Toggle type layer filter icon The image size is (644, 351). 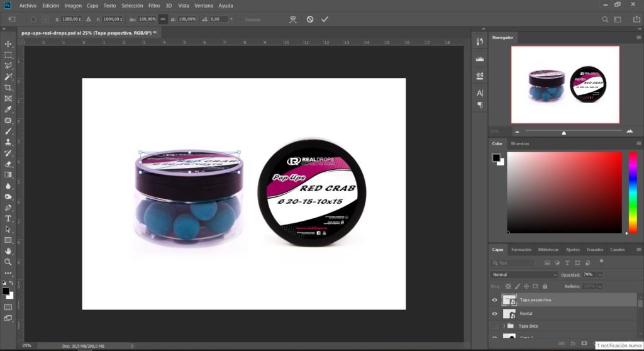point(567,263)
